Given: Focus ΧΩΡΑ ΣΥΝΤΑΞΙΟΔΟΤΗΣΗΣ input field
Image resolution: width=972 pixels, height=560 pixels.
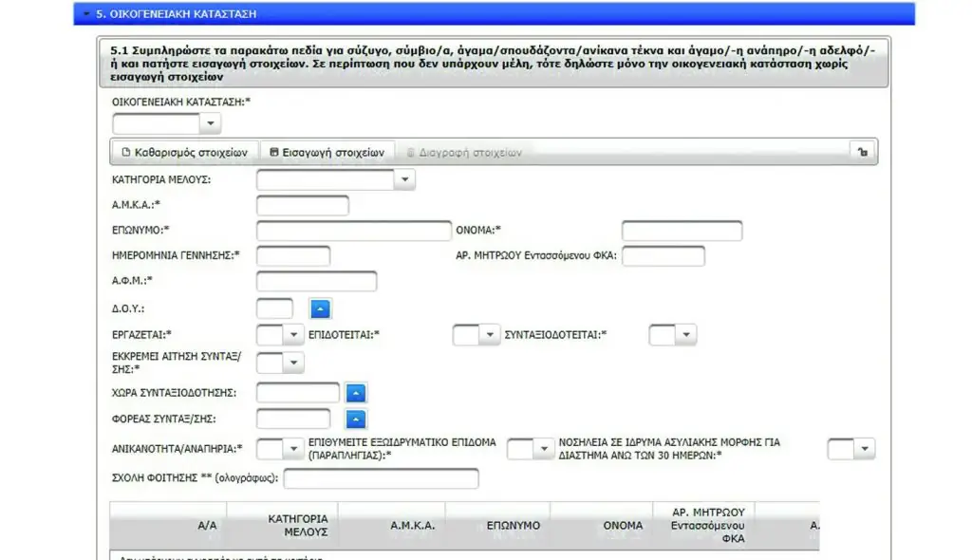Looking at the screenshot, I should tap(298, 393).
